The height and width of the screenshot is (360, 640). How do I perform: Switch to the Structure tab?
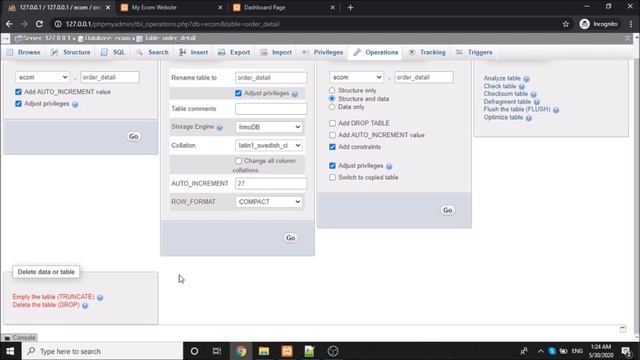pos(71,52)
